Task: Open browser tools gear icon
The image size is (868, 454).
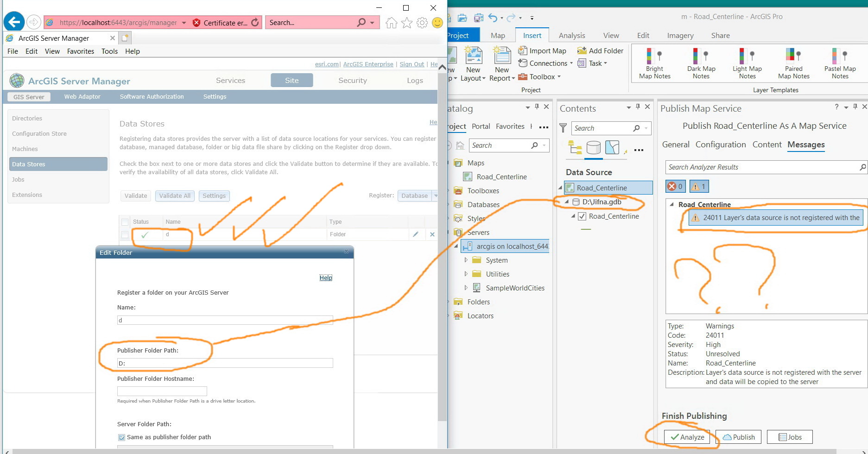Action: (422, 23)
